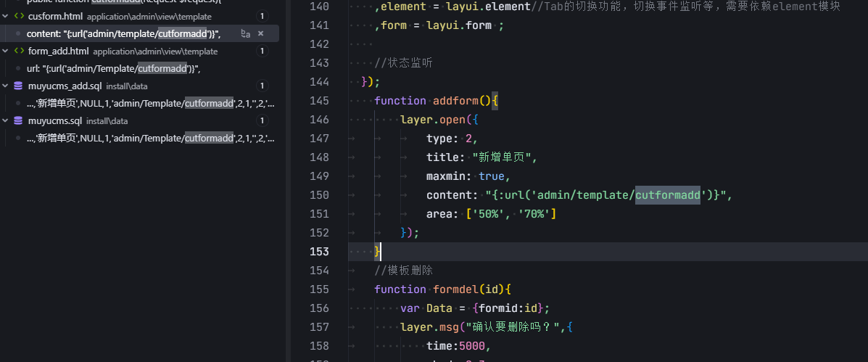Screen dimensions: 868x362
Task: Collapse the muyucms.sql results group
Action: tap(6, 120)
